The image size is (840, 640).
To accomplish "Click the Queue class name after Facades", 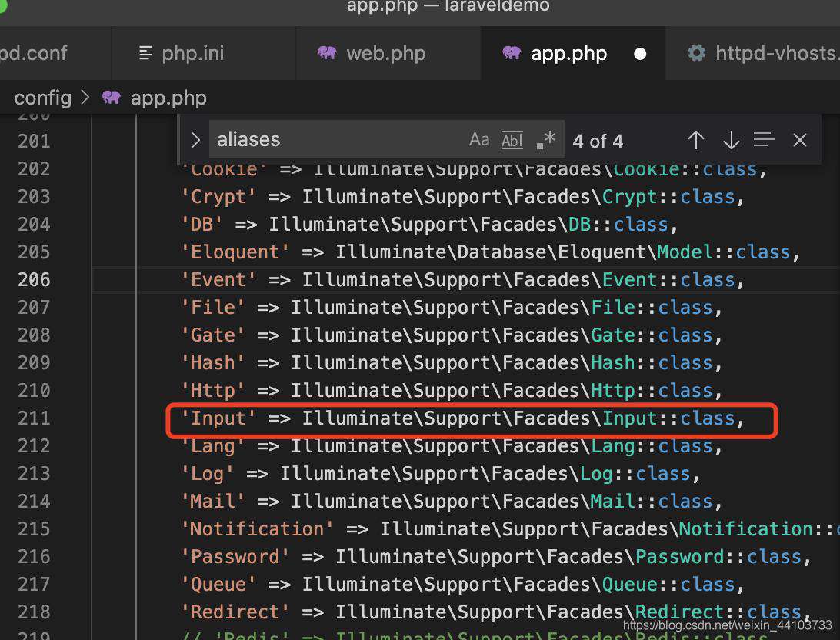I will coord(629,585).
